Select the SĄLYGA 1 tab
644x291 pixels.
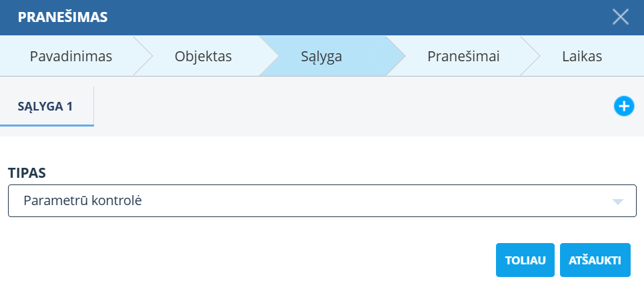47,105
